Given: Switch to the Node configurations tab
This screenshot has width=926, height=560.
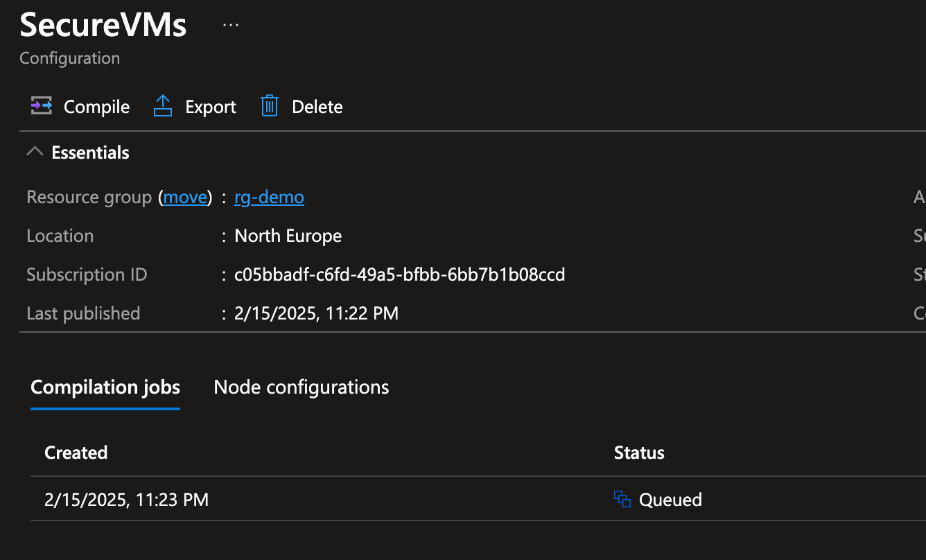Looking at the screenshot, I should click(301, 387).
